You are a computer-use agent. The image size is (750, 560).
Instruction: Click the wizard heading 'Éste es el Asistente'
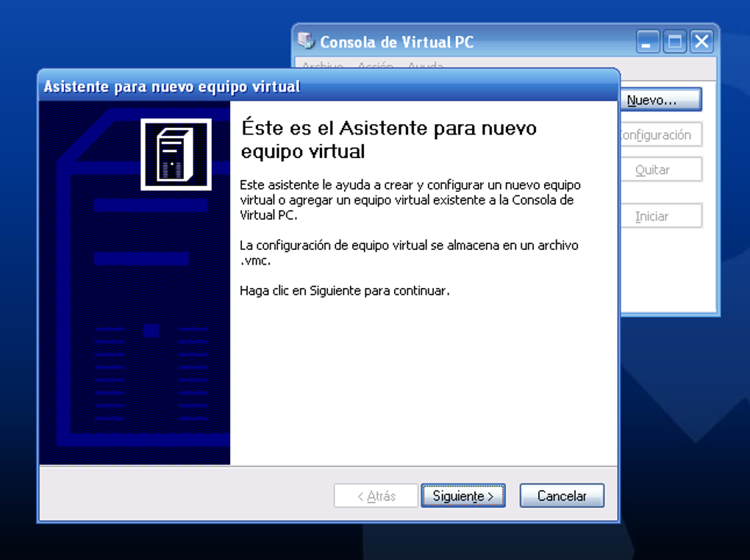[x=388, y=139]
